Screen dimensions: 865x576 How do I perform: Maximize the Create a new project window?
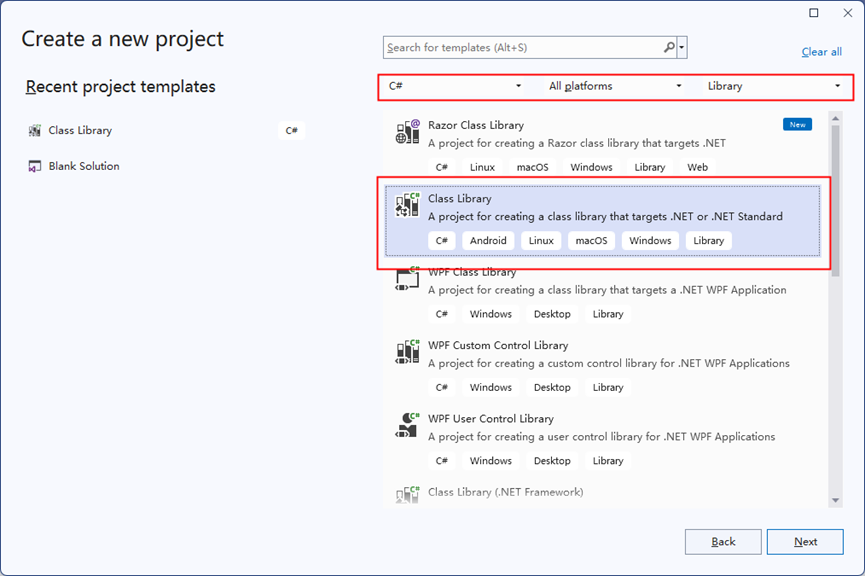pyautogui.click(x=814, y=13)
